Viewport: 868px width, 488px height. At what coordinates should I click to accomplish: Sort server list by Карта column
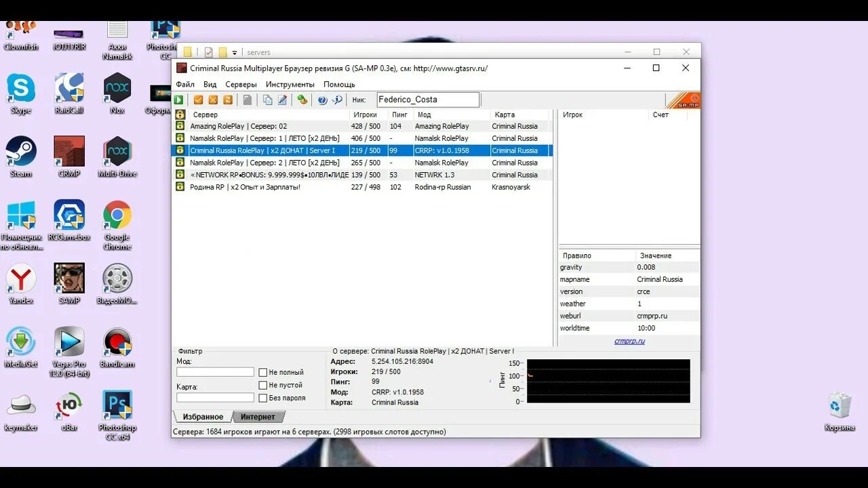pos(521,115)
